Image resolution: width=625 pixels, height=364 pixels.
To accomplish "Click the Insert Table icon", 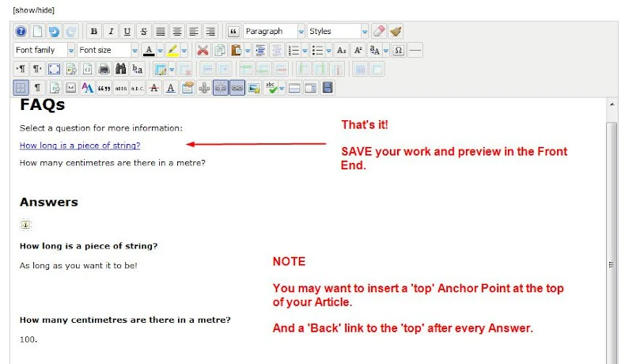I will 161,69.
